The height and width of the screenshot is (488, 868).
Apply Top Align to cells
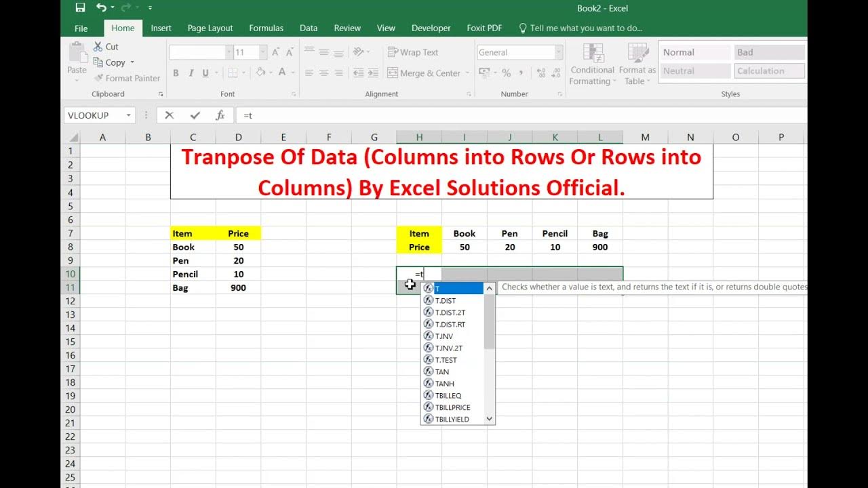309,52
